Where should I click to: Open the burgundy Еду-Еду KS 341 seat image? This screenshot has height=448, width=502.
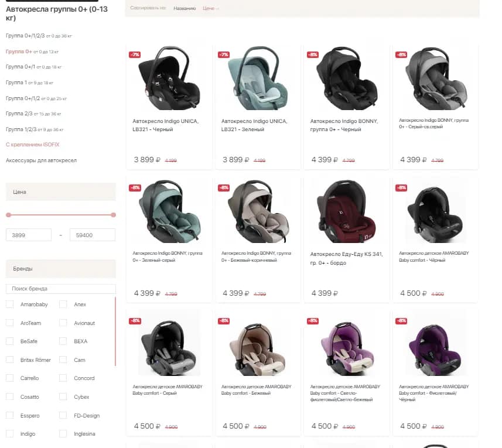(x=346, y=211)
